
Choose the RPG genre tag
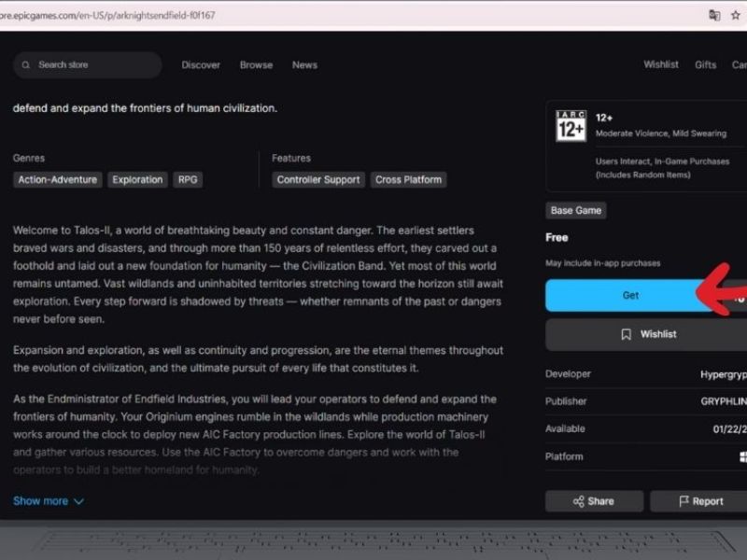click(188, 179)
